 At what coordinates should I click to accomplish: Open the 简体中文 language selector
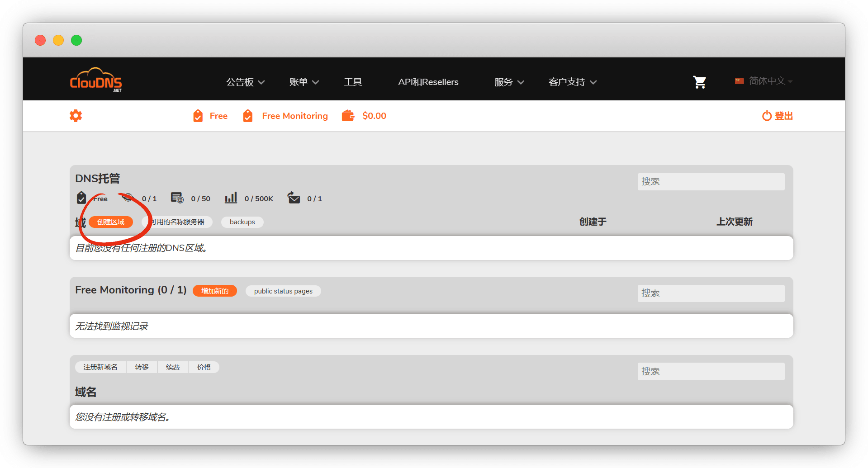[x=764, y=81]
